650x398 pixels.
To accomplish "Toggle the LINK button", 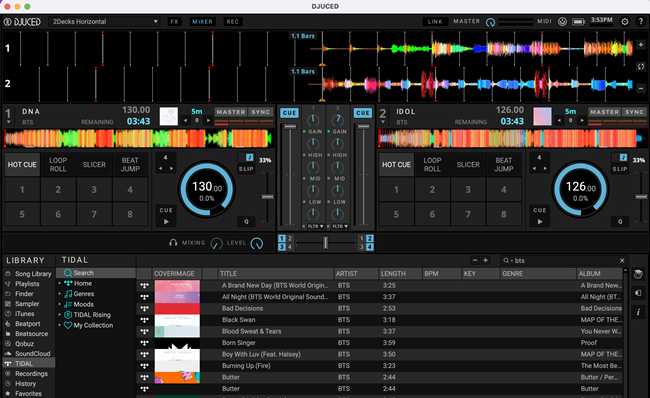I will 435,22.
